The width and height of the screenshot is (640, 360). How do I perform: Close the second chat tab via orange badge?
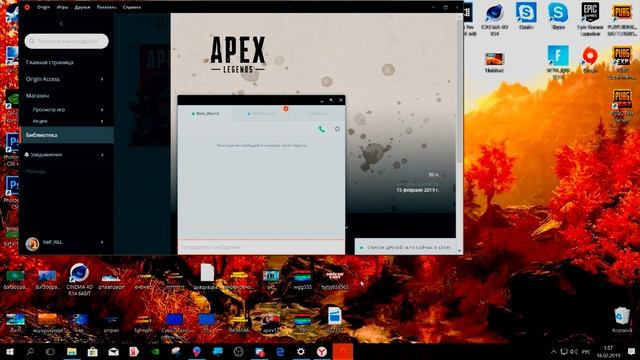pyautogui.click(x=286, y=109)
